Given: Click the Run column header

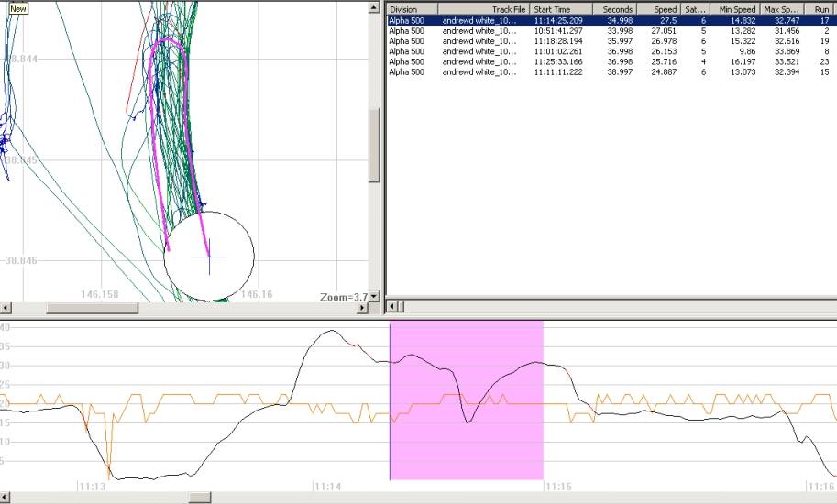Looking at the screenshot, I should (x=821, y=8).
